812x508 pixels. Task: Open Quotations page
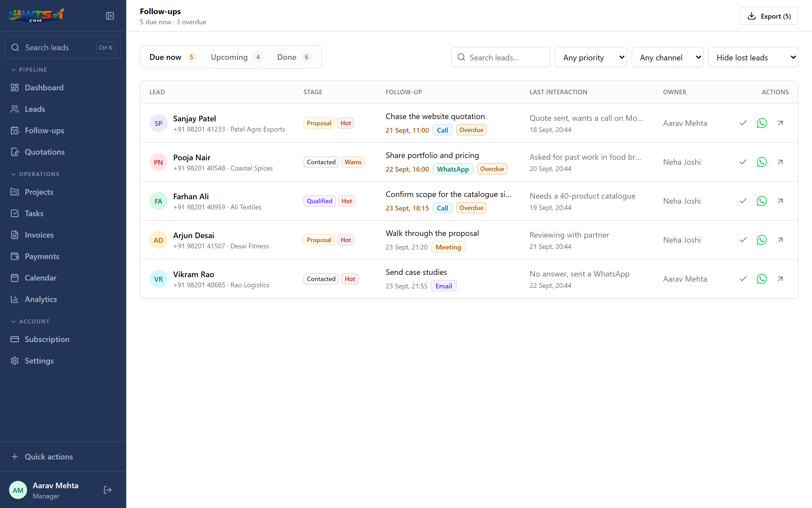click(x=63, y=152)
